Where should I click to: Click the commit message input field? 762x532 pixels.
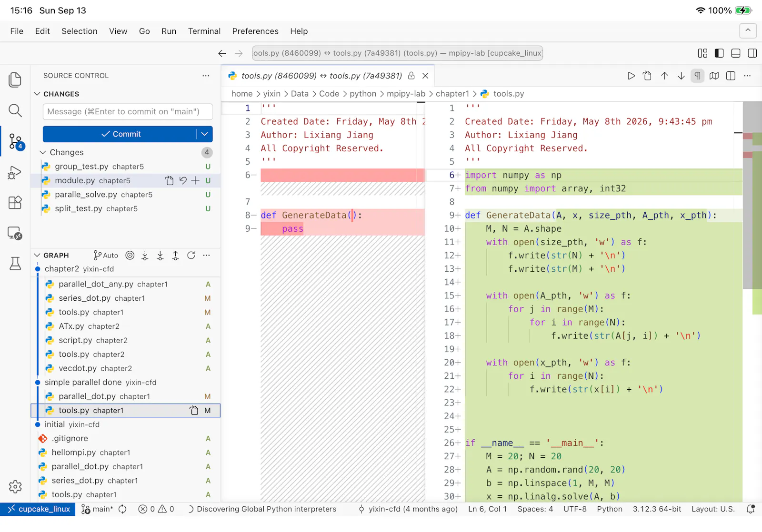click(x=128, y=112)
